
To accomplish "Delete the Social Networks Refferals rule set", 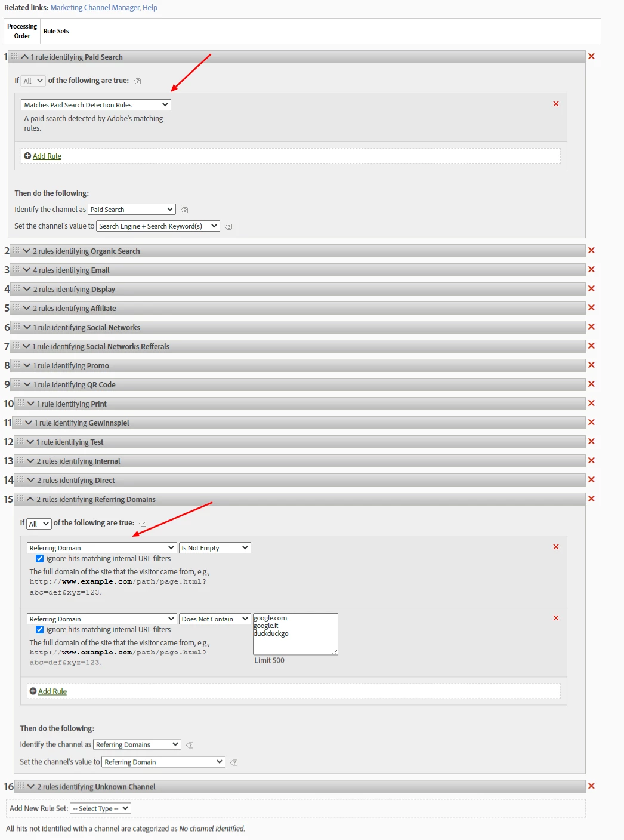I will (591, 346).
